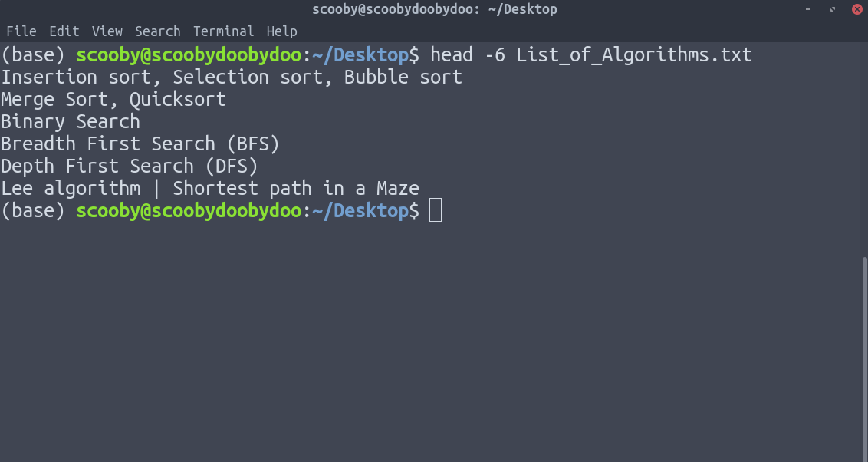Click the window title scooby@scoobydoobydoo
Viewport: 868px width, 462px height.
coord(435,9)
